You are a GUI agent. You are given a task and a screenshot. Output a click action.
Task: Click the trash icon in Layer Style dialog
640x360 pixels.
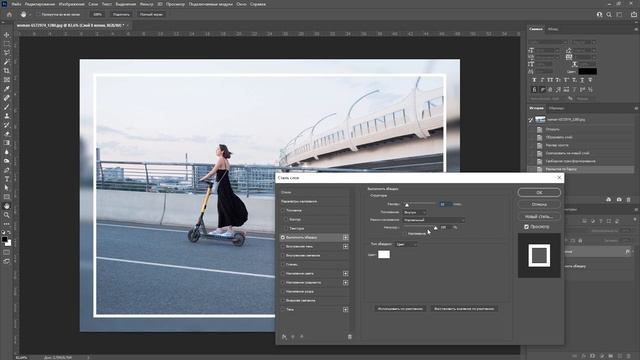(349, 337)
